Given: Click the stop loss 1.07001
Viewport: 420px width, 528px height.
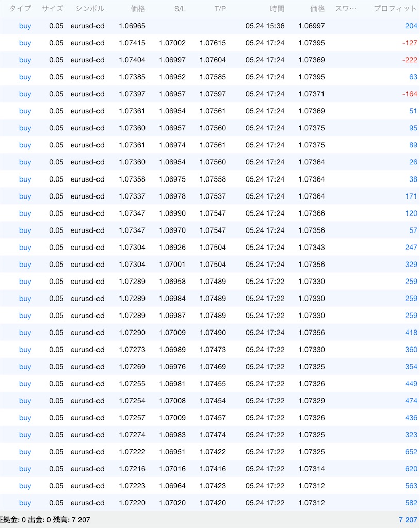Looking at the screenshot, I should [x=172, y=265].
